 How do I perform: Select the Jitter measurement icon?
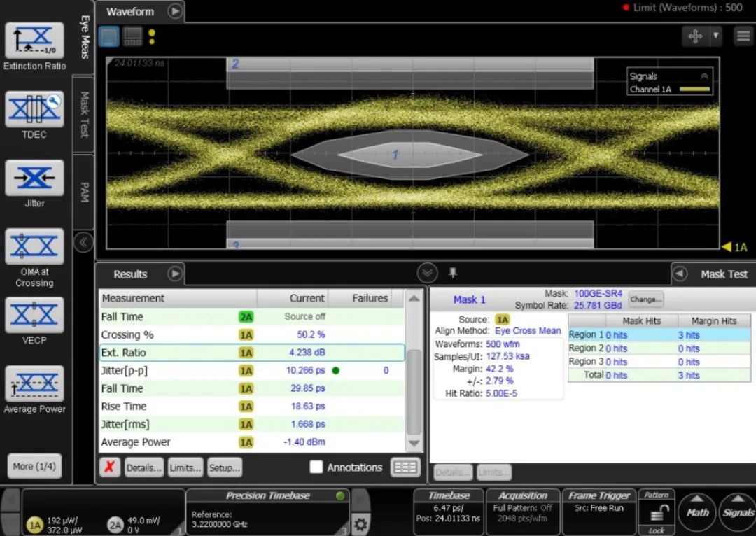pos(34,178)
